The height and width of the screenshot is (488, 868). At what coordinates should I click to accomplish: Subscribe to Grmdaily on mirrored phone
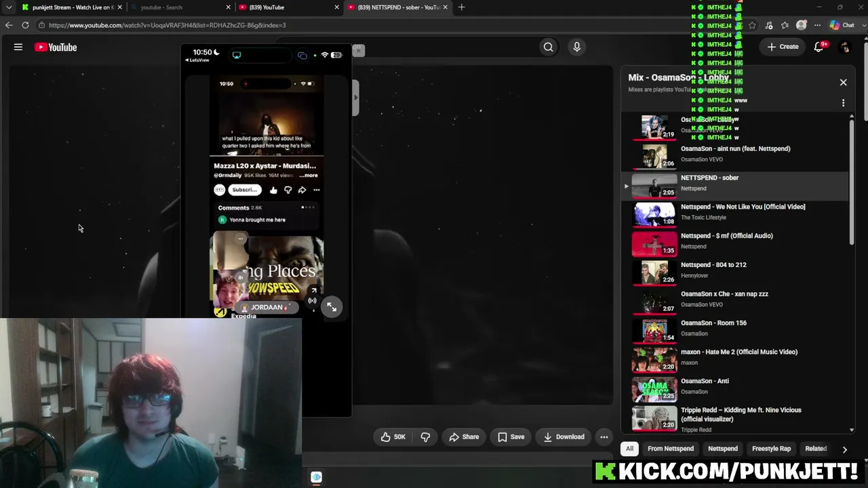245,190
